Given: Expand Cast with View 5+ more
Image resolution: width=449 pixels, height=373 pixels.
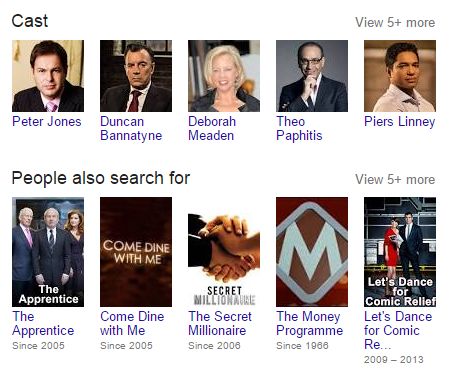Looking at the screenshot, I should pyautogui.click(x=395, y=23).
